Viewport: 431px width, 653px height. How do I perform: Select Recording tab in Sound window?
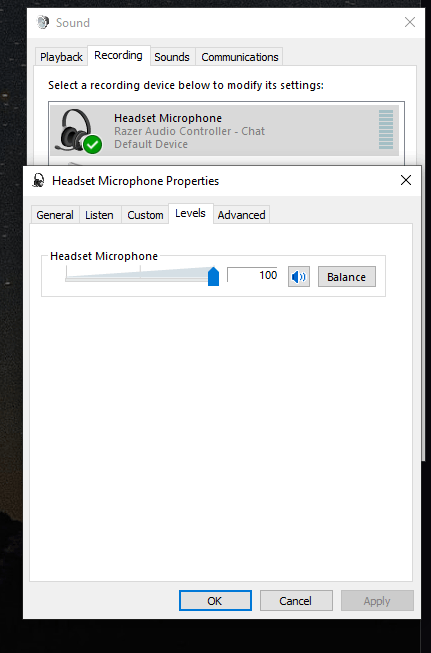(118, 55)
